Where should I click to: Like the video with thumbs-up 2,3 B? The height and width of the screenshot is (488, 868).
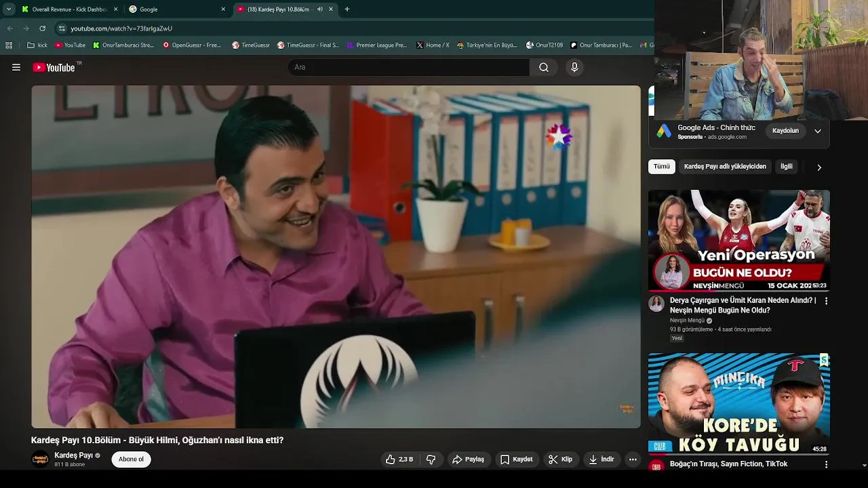click(399, 460)
